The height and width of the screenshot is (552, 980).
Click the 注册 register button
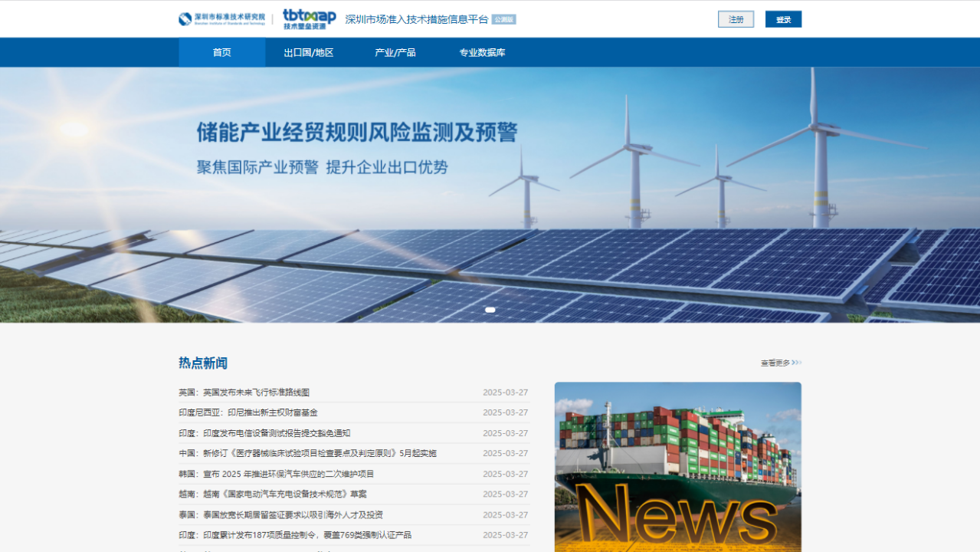point(736,19)
